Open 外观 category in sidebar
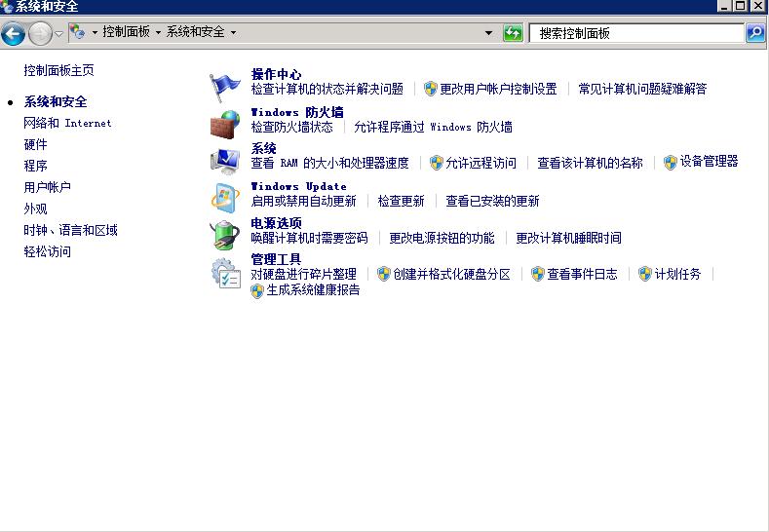 click(35, 209)
